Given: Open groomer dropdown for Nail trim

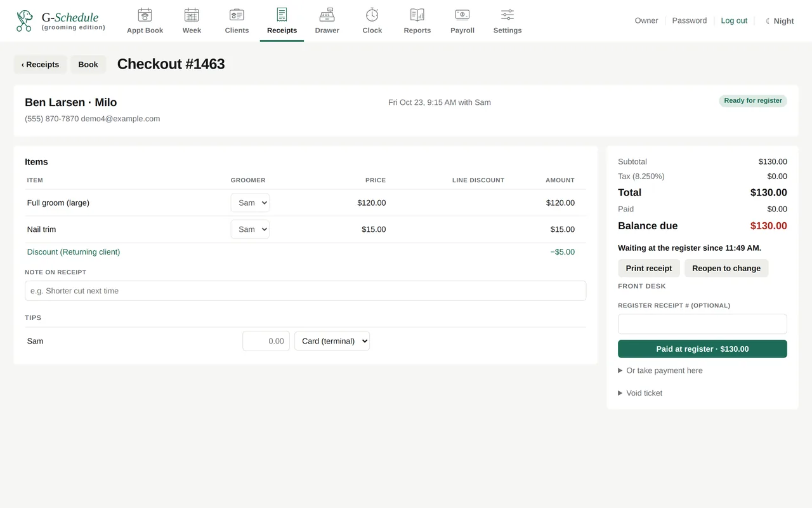Looking at the screenshot, I should tap(250, 229).
